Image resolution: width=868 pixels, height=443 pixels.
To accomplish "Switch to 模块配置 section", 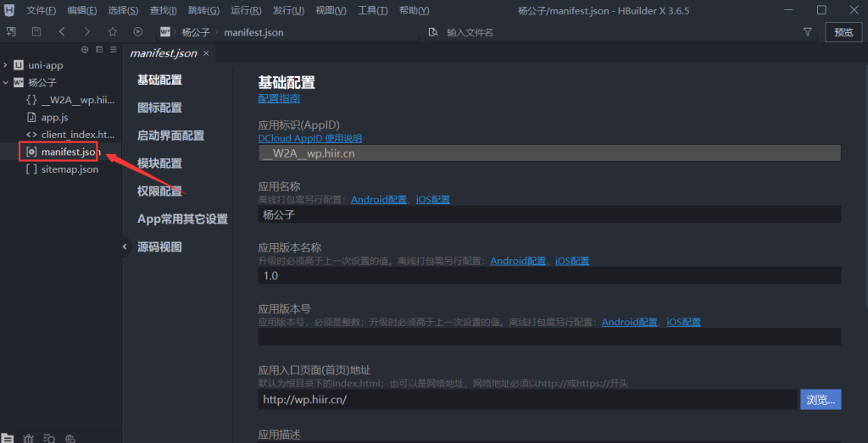I will click(x=160, y=163).
